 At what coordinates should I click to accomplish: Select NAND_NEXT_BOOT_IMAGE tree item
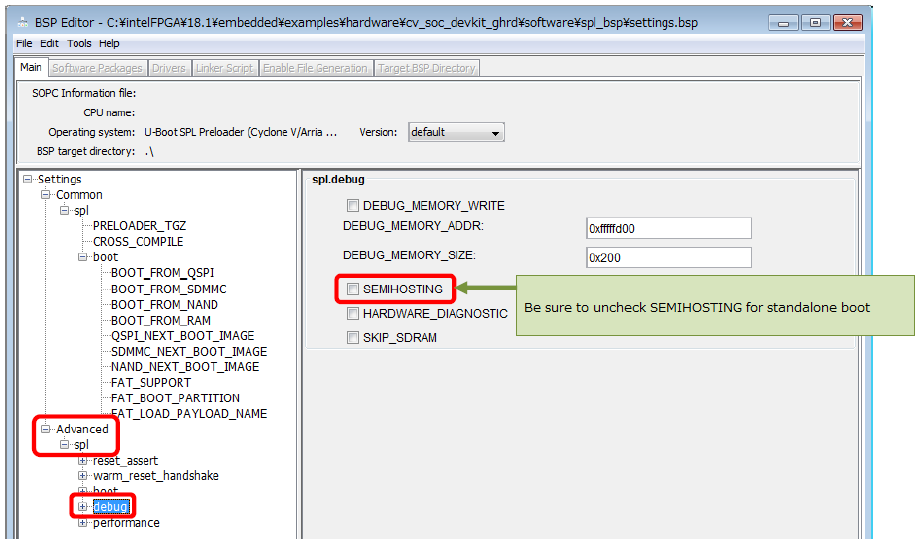pyautogui.click(x=185, y=367)
